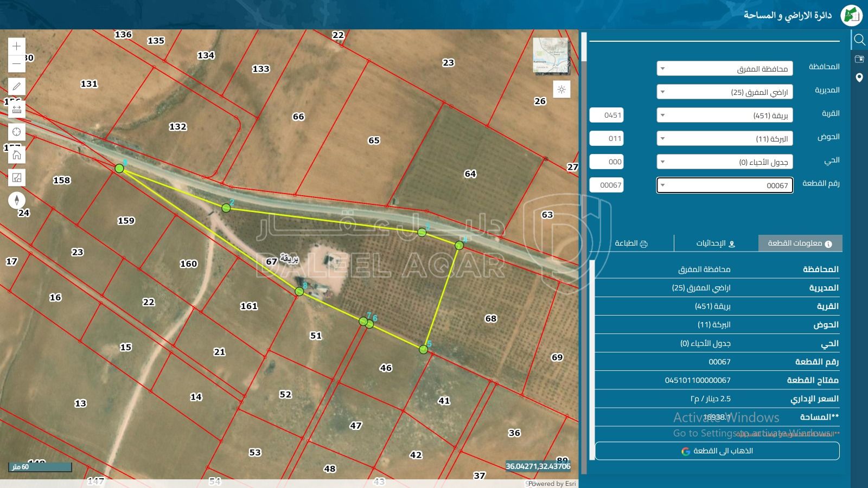Reset map orientation with compass
Image resolution: width=868 pixels, height=488 pixels.
17,200
